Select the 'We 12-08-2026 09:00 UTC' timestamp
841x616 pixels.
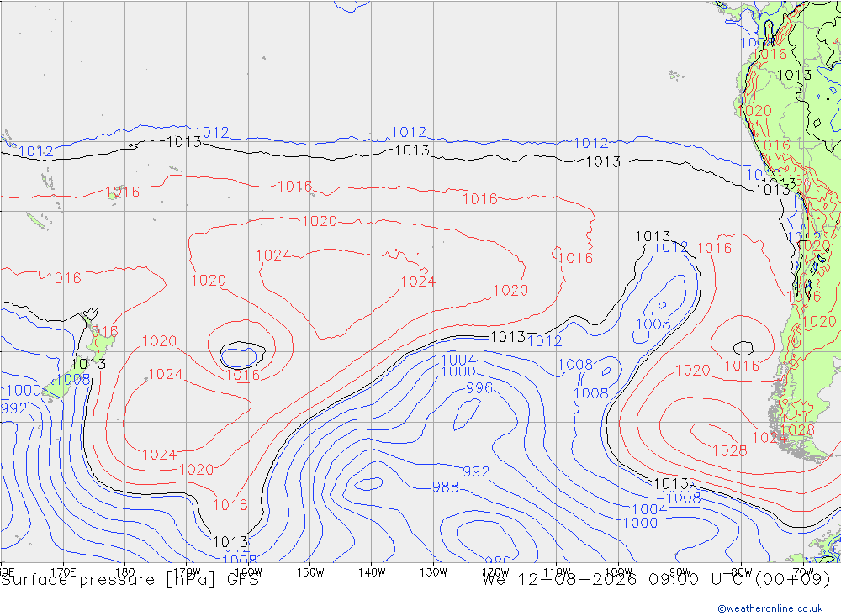[x=616, y=580]
